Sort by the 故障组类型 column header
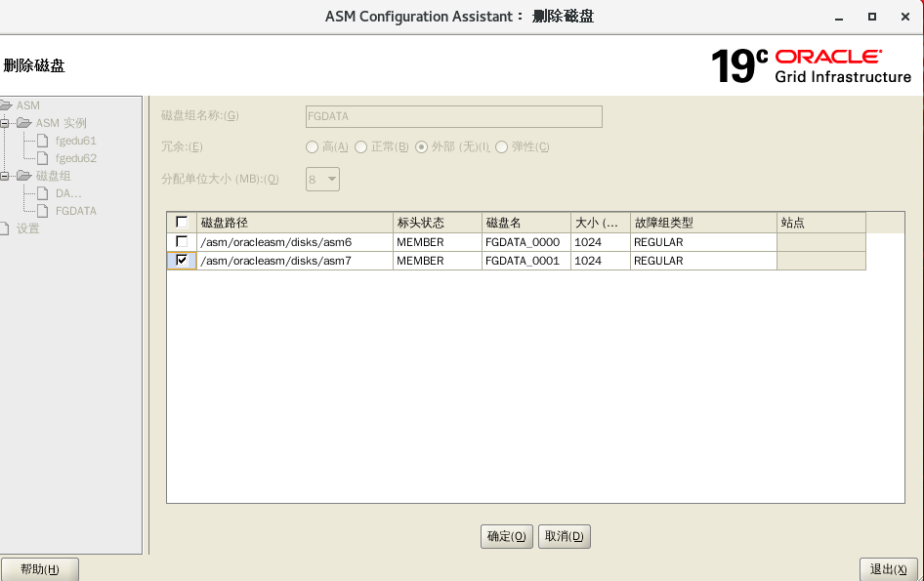Image resolution: width=924 pixels, height=581 pixels. 703,223
